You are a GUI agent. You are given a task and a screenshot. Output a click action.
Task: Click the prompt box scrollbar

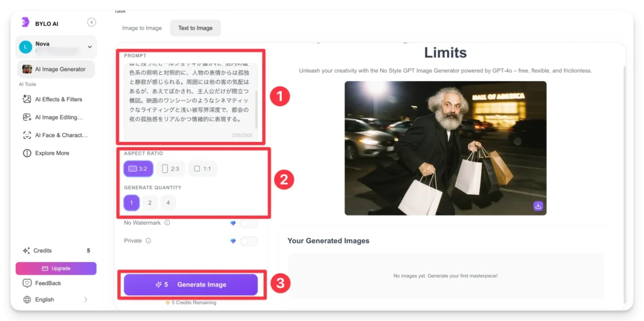pos(257,110)
